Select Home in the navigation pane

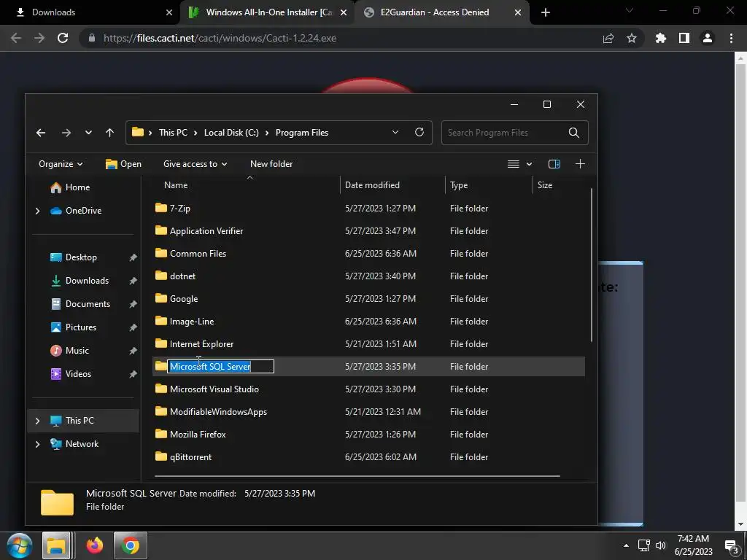(71, 187)
